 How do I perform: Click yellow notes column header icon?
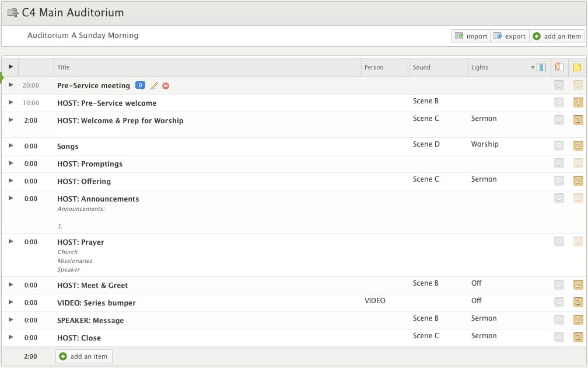click(577, 68)
